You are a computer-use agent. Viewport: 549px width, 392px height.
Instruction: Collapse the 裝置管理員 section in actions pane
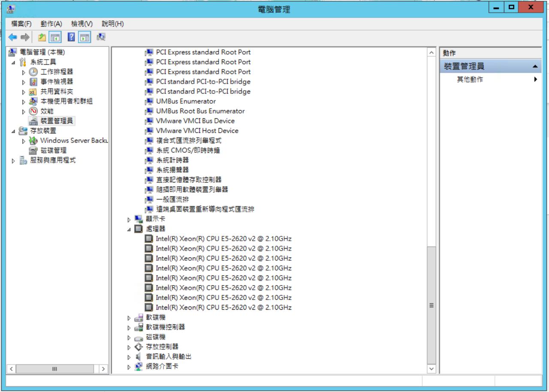coord(534,66)
